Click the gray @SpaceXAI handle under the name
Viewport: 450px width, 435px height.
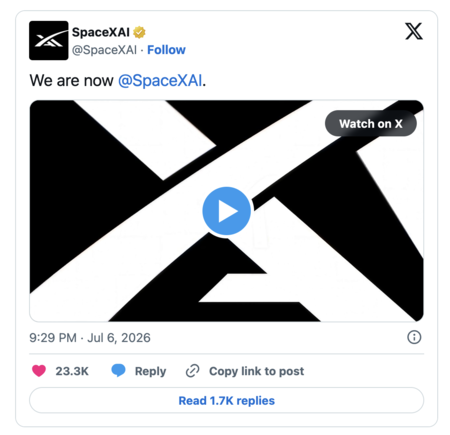104,50
